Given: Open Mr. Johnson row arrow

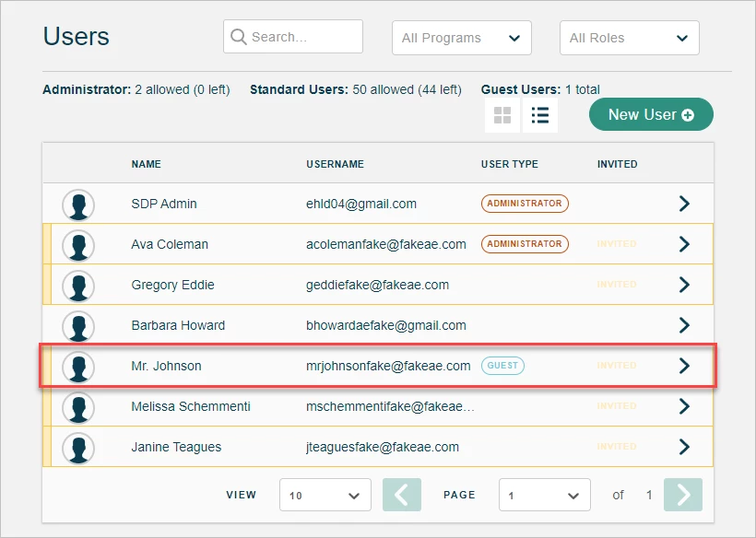Looking at the screenshot, I should point(684,366).
